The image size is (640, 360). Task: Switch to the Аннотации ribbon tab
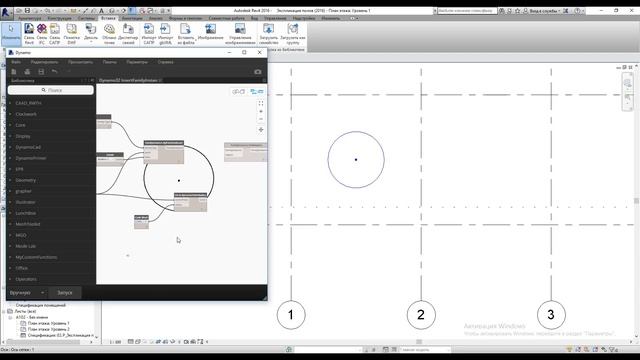(x=132, y=18)
